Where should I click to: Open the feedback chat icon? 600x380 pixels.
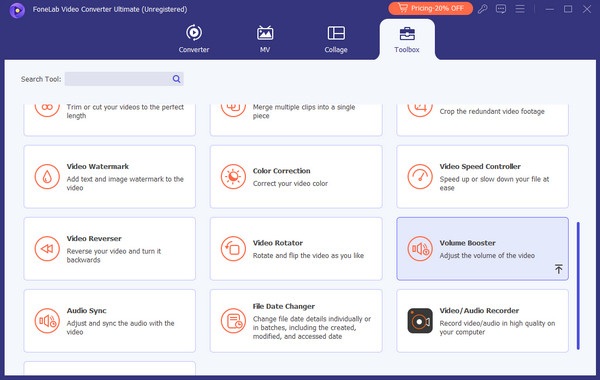pyautogui.click(x=501, y=8)
